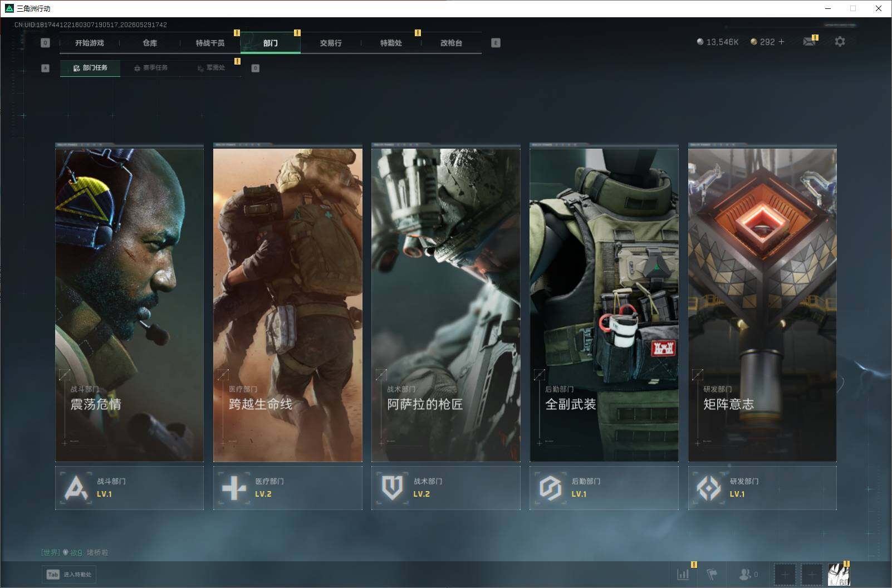
Task: Click the 医疗部门 cross emblem icon
Action: [234, 488]
